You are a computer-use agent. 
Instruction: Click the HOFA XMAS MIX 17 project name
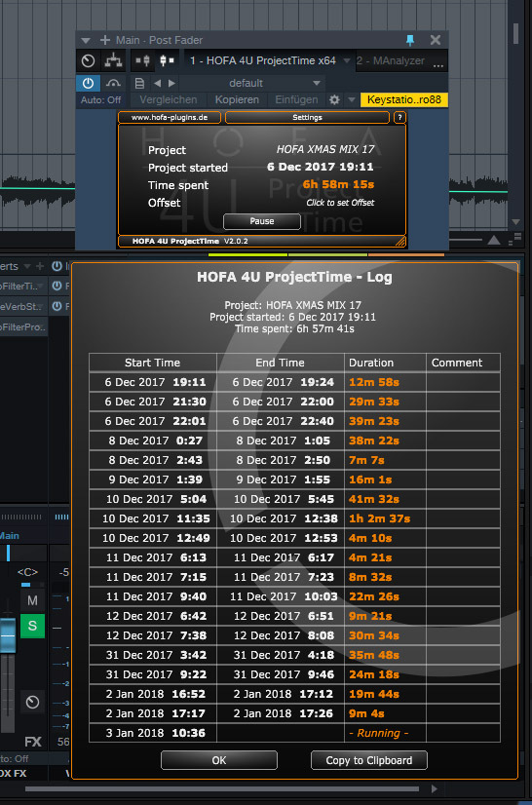pyautogui.click(x=325, y=150)
